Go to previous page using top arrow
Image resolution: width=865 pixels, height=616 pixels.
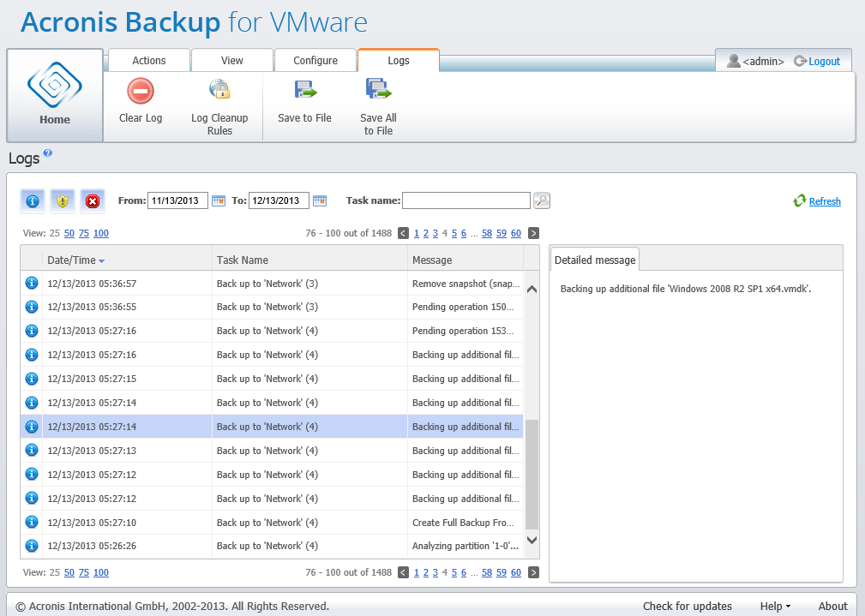(x=403, y=233)
